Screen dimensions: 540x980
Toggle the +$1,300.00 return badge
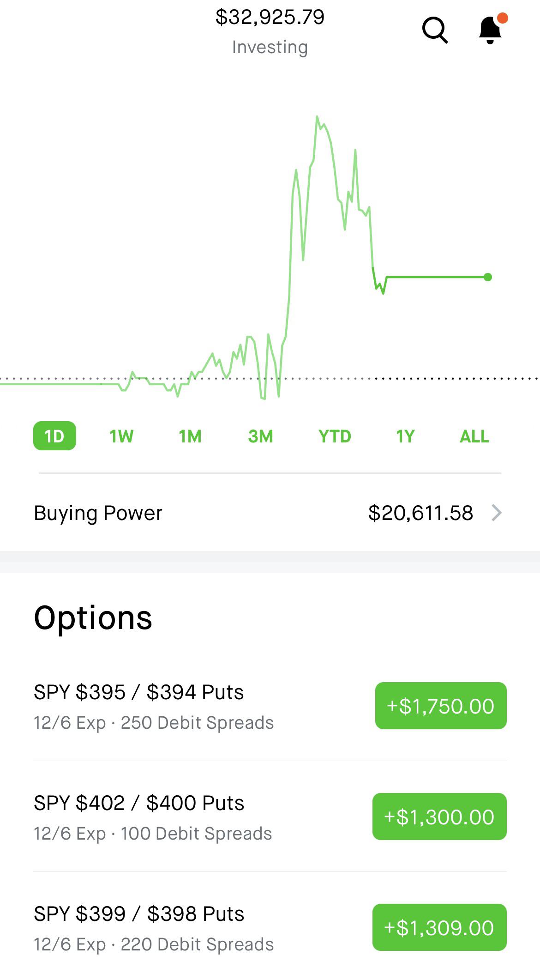[x=439, y=817]
